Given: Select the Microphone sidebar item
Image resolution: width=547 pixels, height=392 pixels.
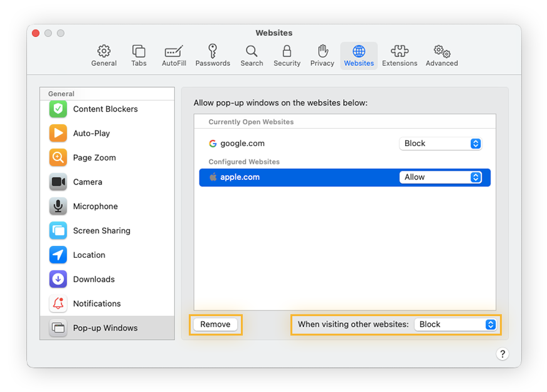Looking at the screenshot, I should [x=95, y=206].
